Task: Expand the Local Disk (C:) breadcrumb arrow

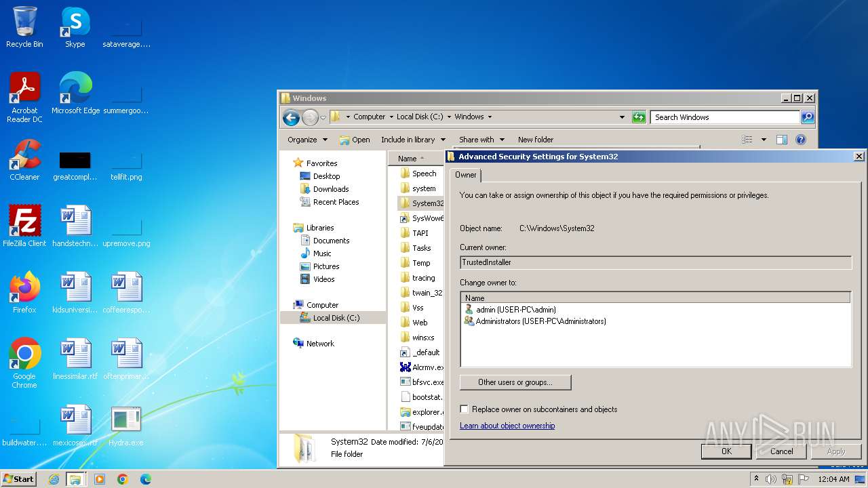Action: pos(449,117)
